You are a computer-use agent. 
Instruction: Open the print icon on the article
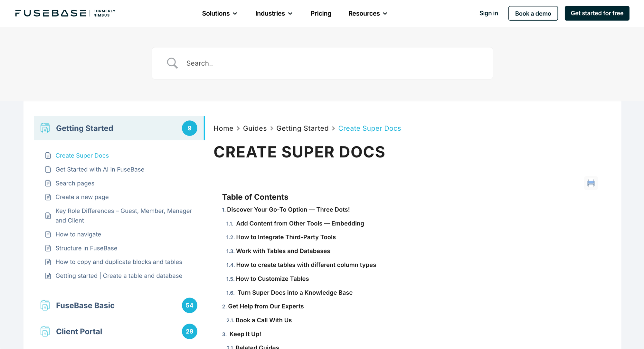point(591,183)
